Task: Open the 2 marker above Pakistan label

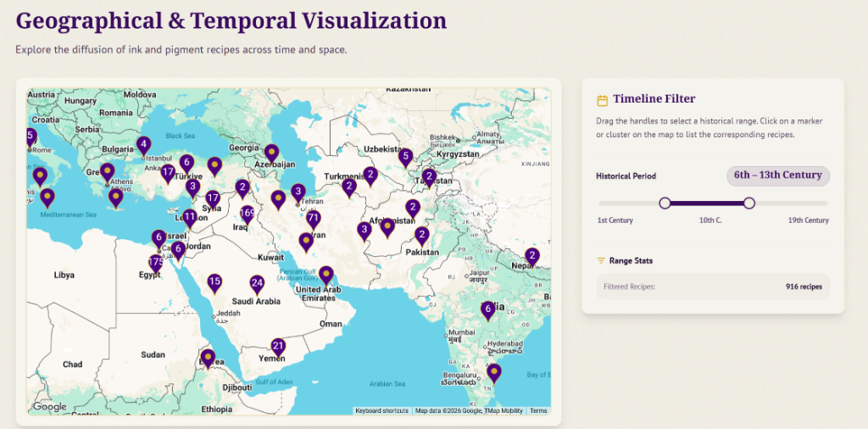Action: click(422, 236)
